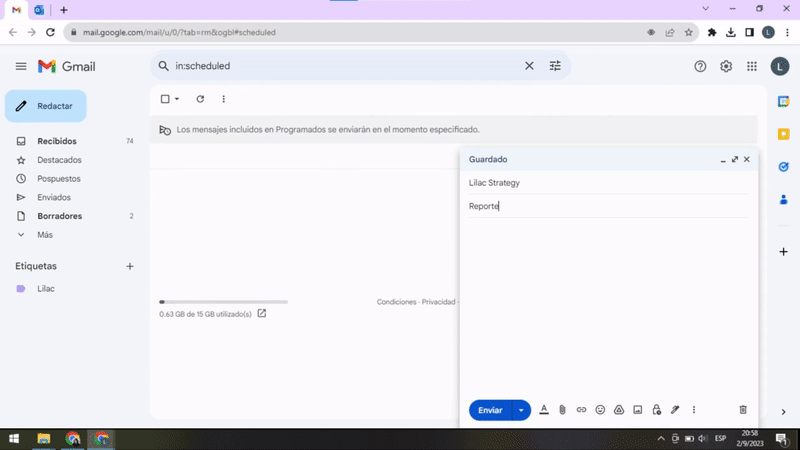Toggle confidential mode lock icon
This screenshot has height=450, width=800.
tap(657, 410)
